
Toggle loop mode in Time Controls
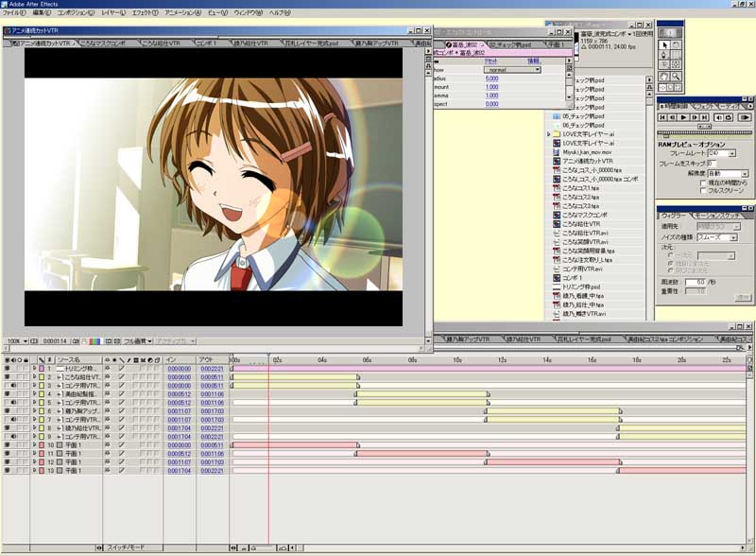tap(728, 117)
